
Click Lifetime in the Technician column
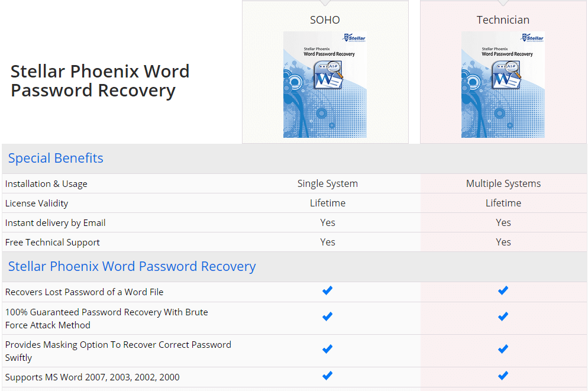pos(503,203)
